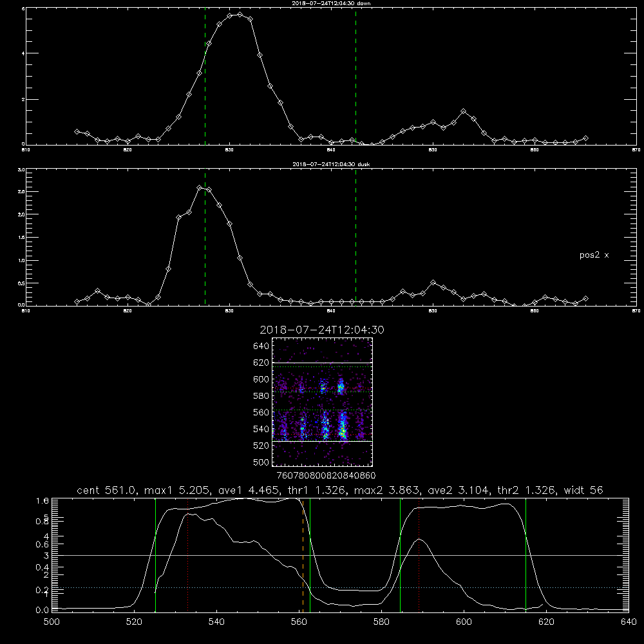Click heatmap y-axis label '600'
644x644 pixels.
[x=261, y=379]
